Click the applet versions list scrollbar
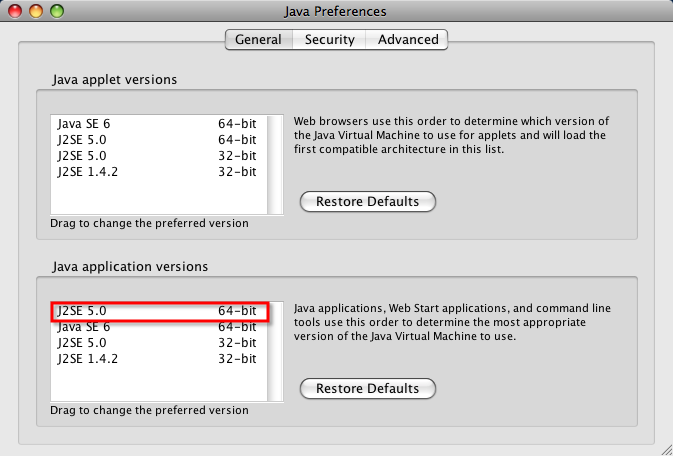Screen dimensions: 673x456 275,165
